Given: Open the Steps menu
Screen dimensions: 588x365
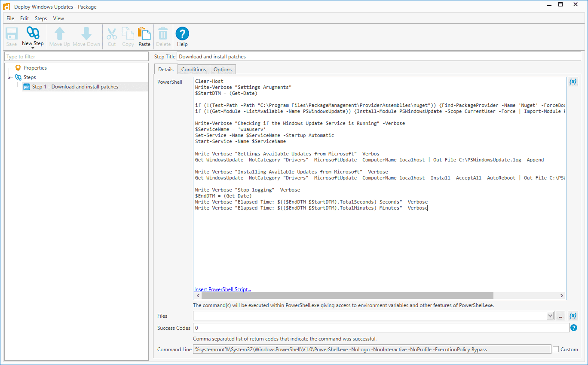Looking at the screenshot, I should pos(41,18).
